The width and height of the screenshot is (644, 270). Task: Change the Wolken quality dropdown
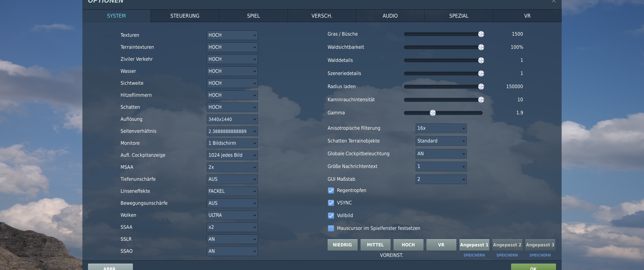(232, 215)
